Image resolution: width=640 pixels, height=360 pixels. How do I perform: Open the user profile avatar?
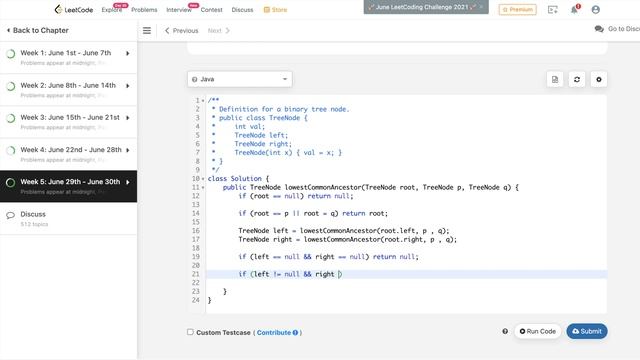596,10
